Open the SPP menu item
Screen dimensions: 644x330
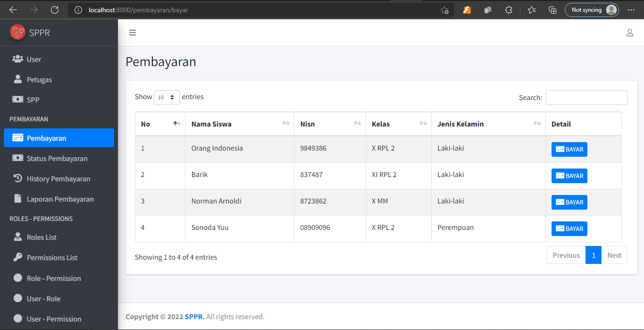[33, 100]
